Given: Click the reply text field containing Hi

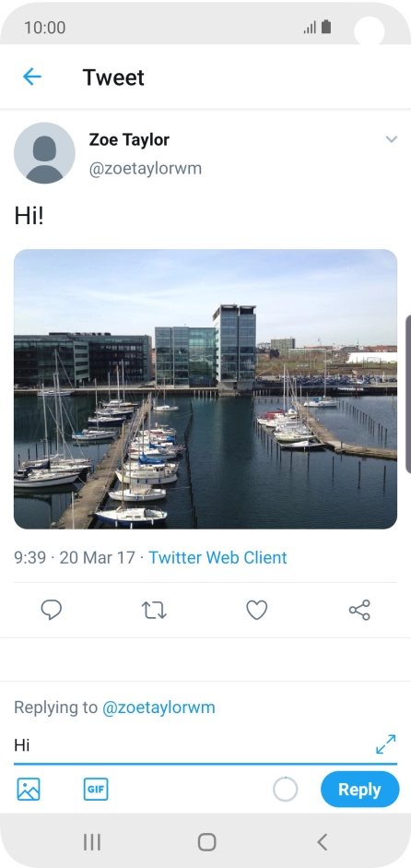Looking at the screenshot, I should tap(194, 745).
